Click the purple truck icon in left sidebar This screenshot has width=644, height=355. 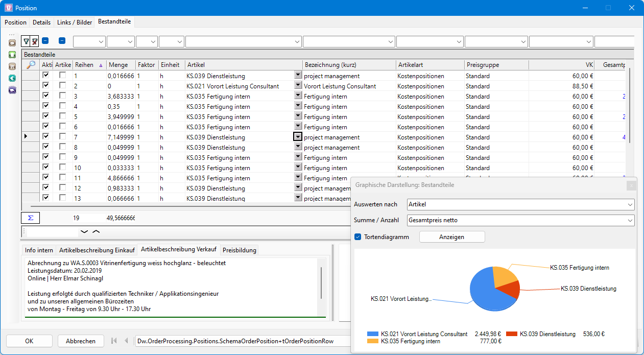tap(12, 90)
